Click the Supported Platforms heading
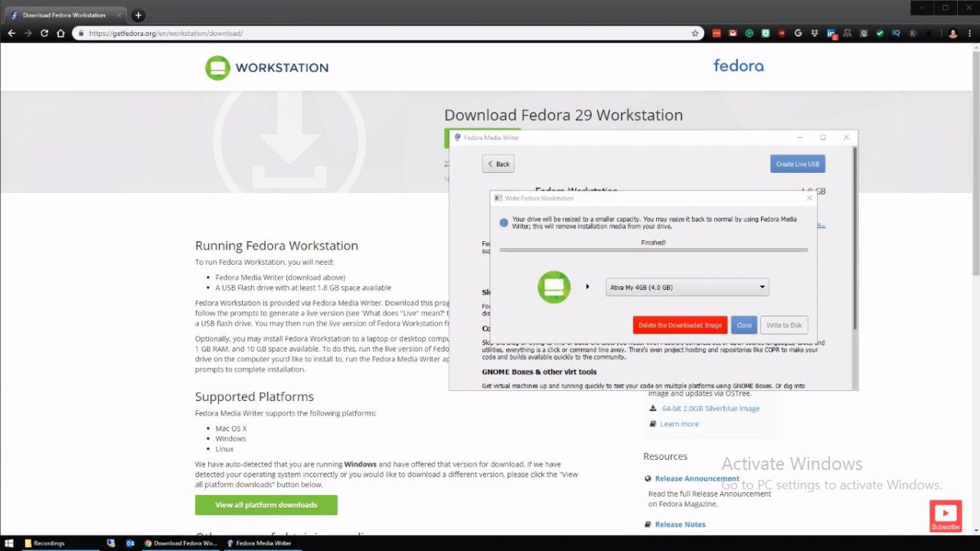This screenshot has width=980, height=551. tap(254, 396)
